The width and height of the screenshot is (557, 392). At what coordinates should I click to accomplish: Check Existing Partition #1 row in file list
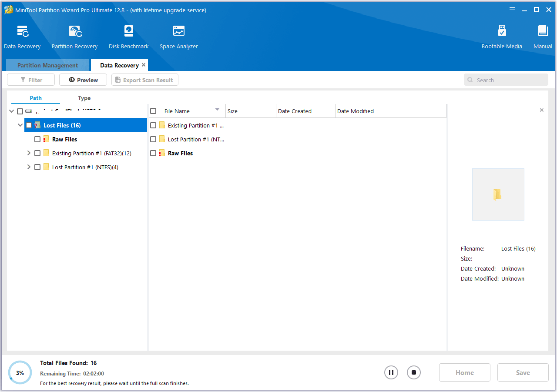tap(153, 125)
